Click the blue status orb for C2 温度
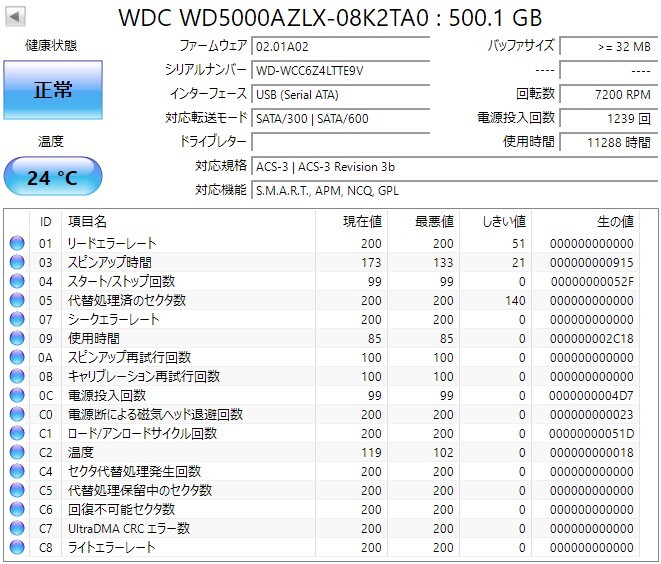The height and width of the screenshot is (564, 661). click(17, 452)
